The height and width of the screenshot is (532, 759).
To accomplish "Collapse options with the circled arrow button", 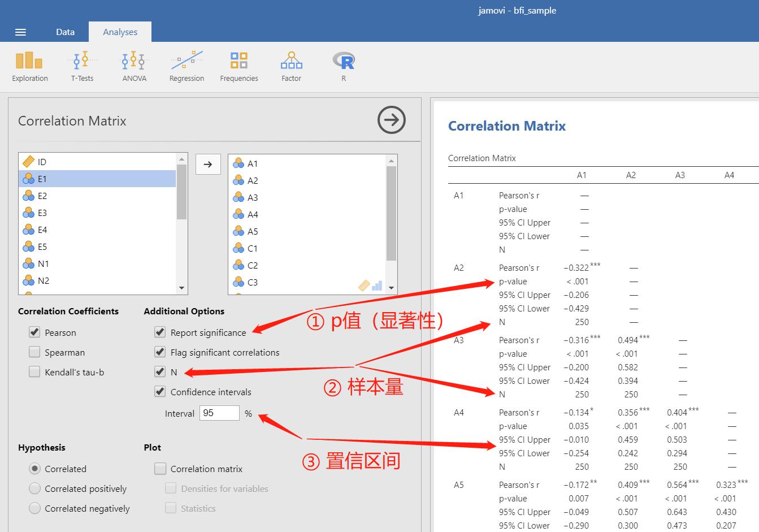I will point(392,120).
